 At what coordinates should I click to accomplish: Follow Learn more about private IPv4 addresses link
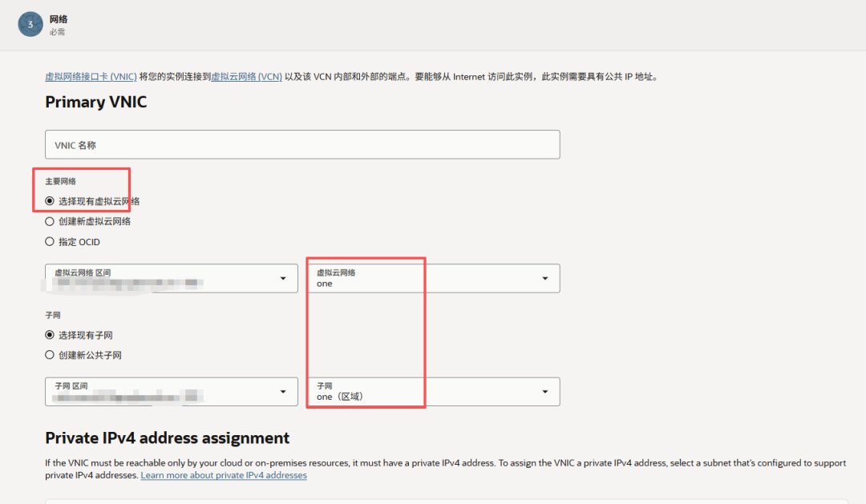pyautogui.click(x=224, y=475)
